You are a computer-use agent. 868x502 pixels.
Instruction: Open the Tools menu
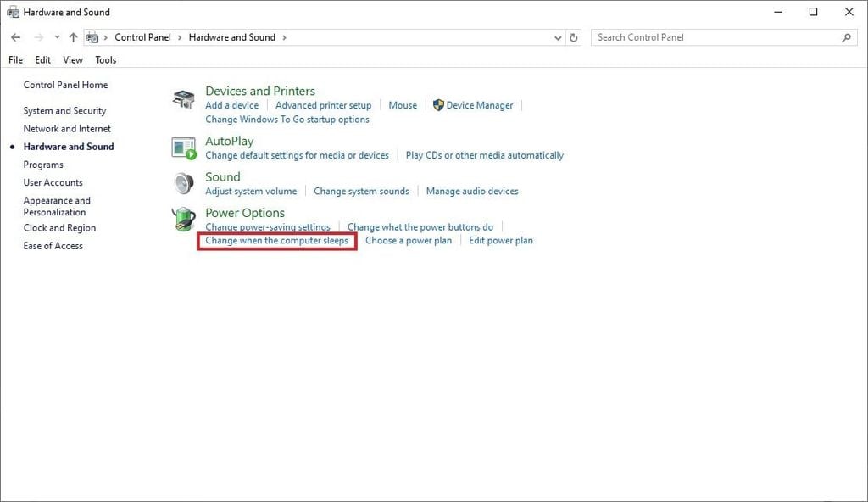tap(106, 60)
